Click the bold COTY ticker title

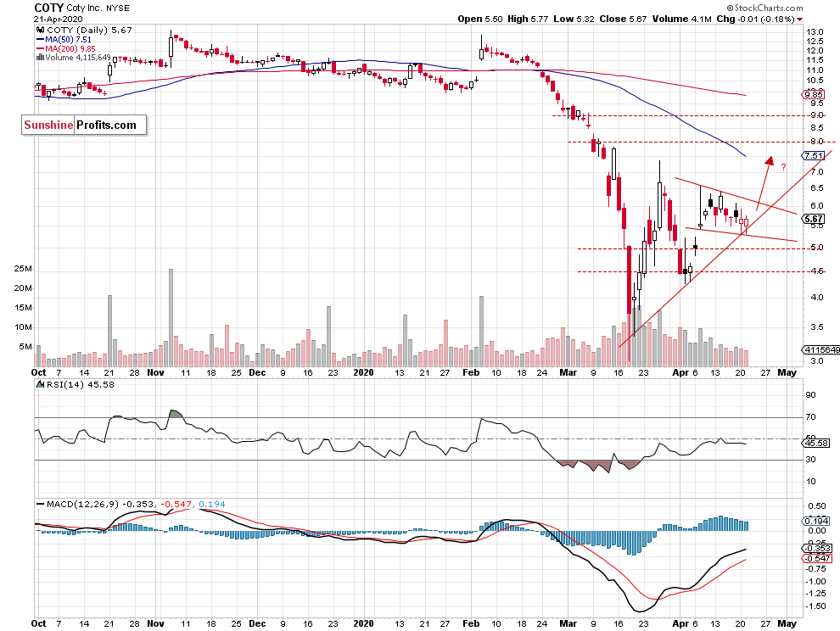click(48, 8)
